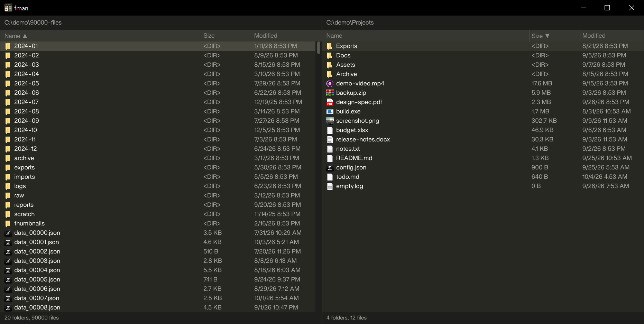Click the left pane vertical scrollbar thumb
The width and height of the screenshot is (644, 324).
tap(319, 48)
